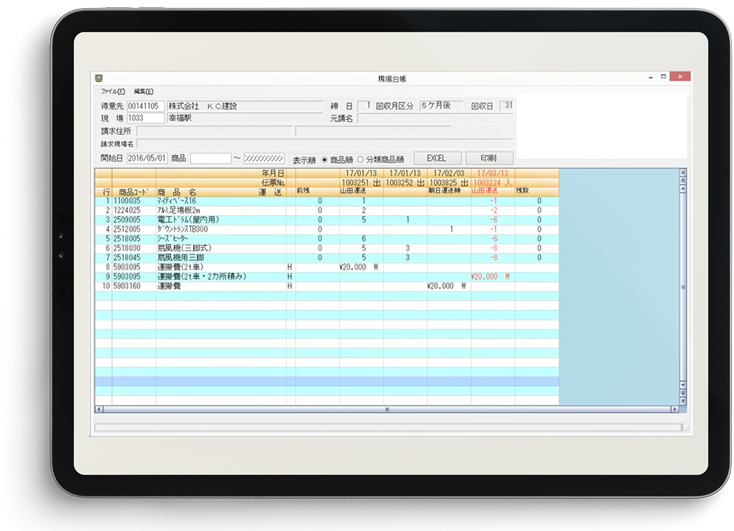734x531 pixels.
Task: Click the horizontal scrollbar right arrow
Action: coord(675,409)
